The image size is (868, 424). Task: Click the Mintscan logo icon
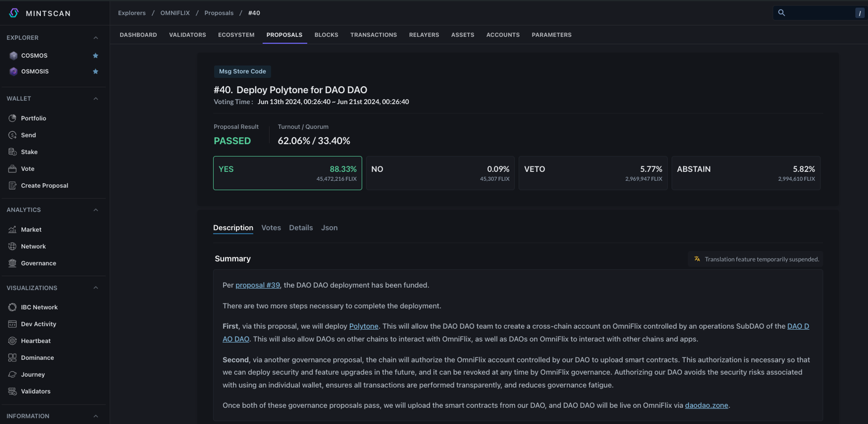coord(14,13)
